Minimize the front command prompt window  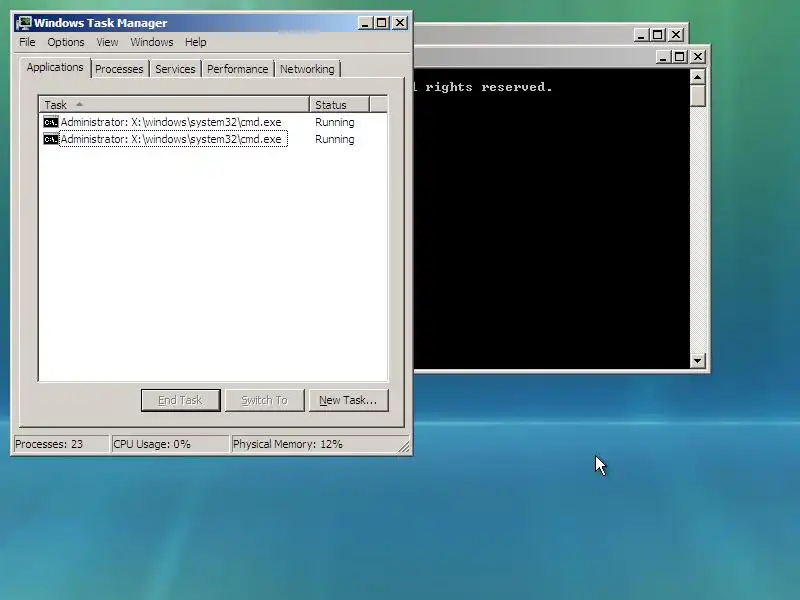[663, 57]
